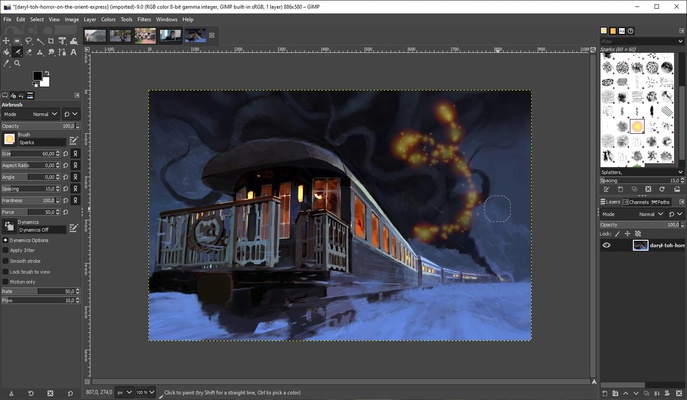Open the Colors menu
Screen dimensions: 687x400
(108, 19)
